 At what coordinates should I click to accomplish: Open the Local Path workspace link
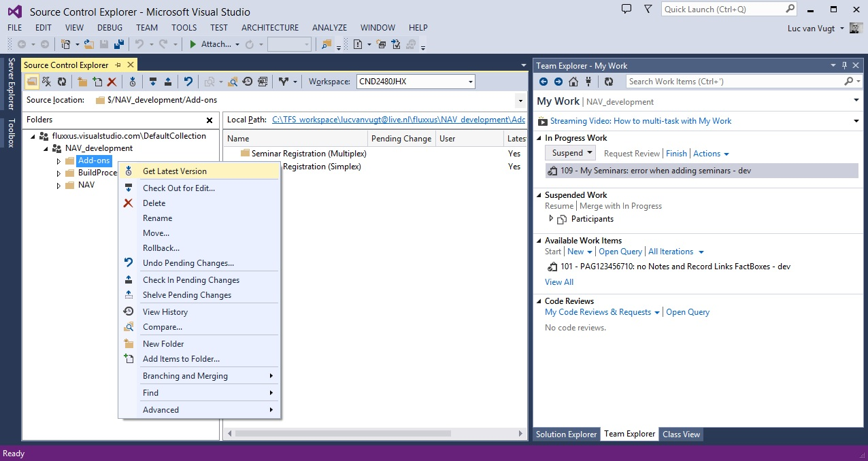click(x=399, y=120)
